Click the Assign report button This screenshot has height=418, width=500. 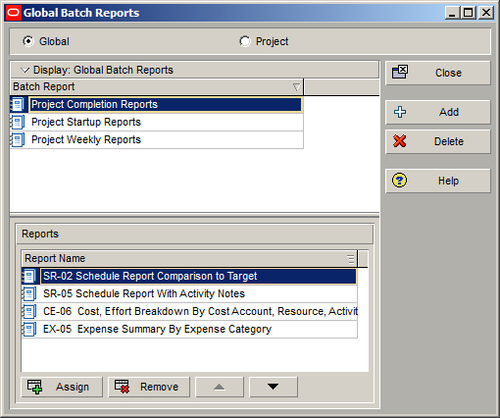click(62, 387)
